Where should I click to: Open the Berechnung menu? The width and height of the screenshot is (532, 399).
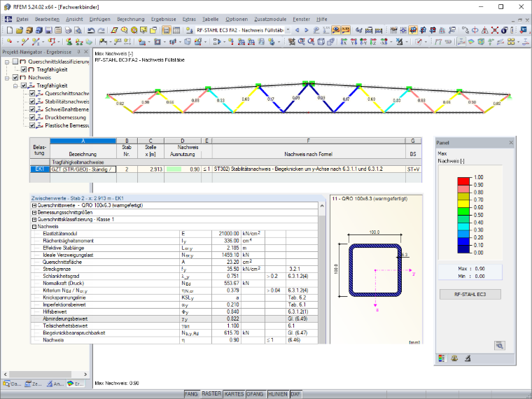click(x=131, y=20)
